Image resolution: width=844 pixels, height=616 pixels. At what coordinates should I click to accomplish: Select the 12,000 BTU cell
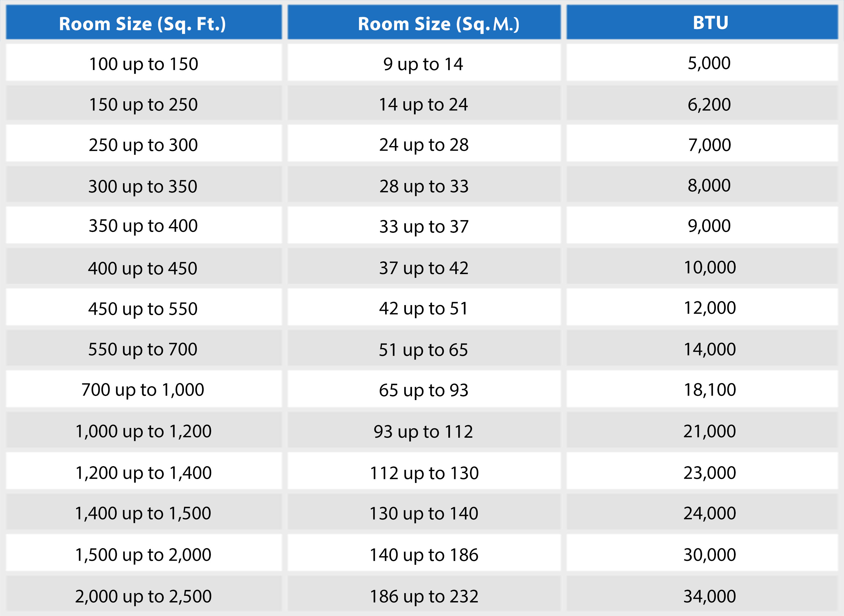pyautogui.click(x=709, y=308)
